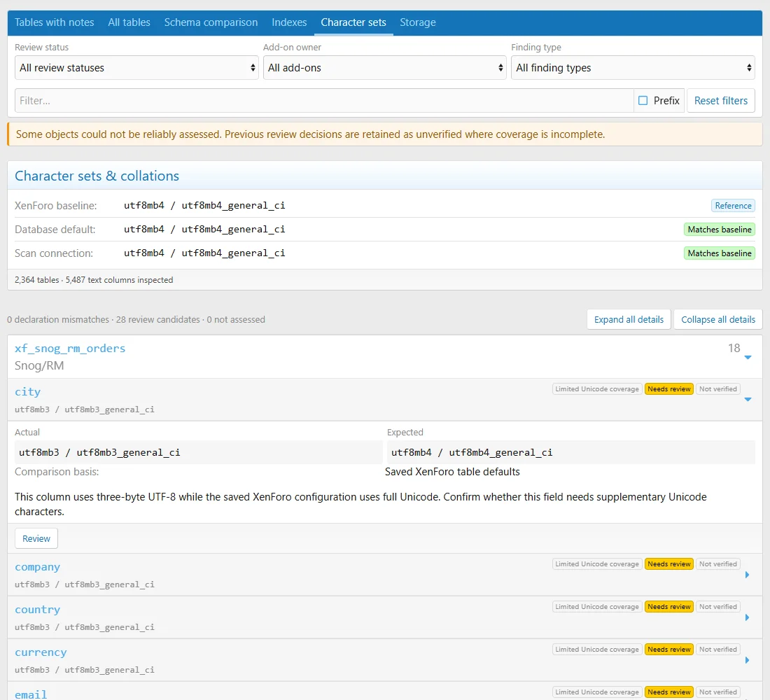Focus the Filter text field
Viewport: 770px width, 700px height.
point(324,101)
